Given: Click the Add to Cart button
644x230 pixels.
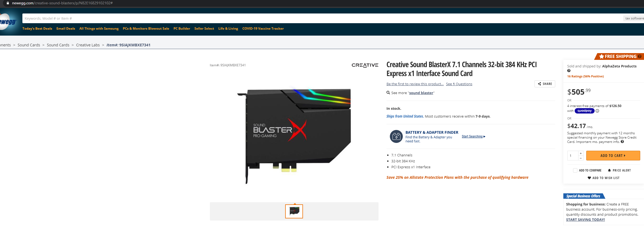Looking at the screenshot, I should [x=613, y=156].
